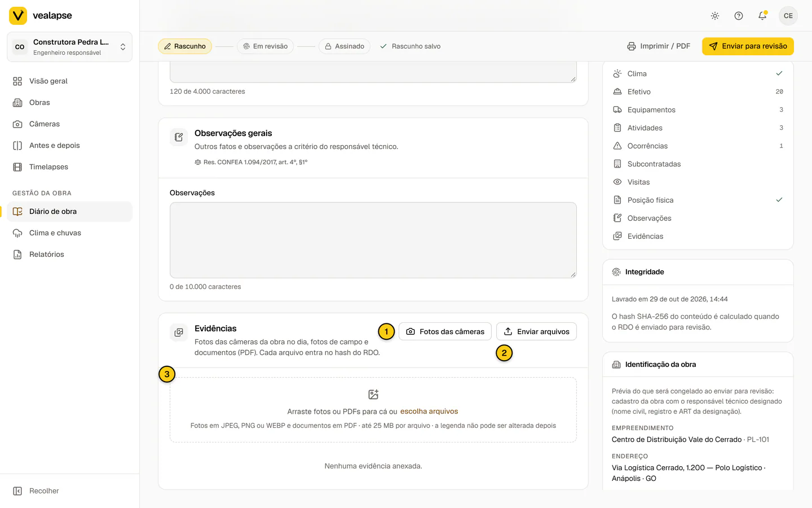Jump to Clima section in outline

698,74
